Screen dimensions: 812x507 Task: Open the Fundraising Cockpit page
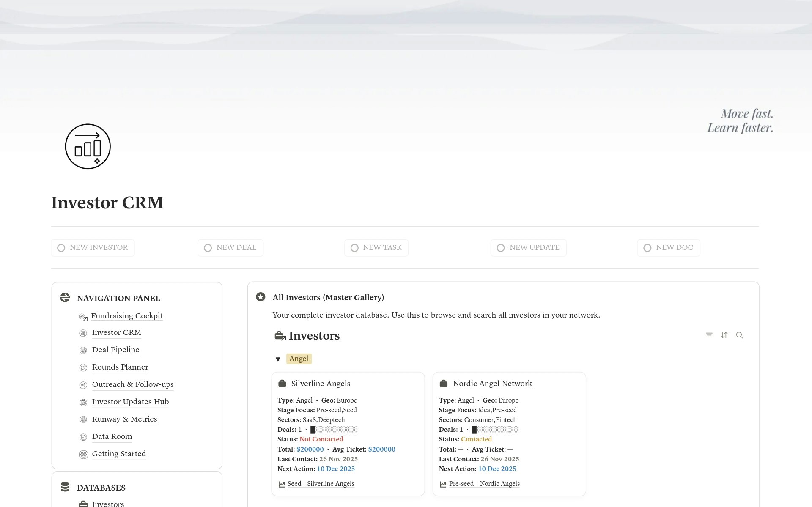(x=127, y=316)
